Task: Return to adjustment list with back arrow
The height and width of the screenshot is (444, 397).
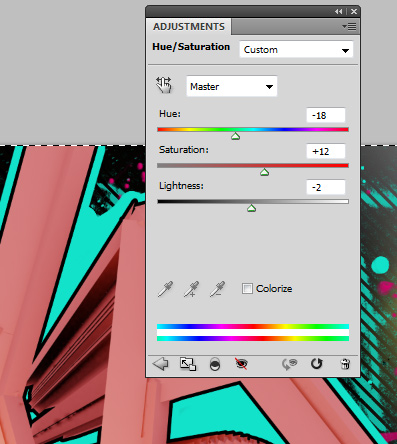Action: [160, 364]
